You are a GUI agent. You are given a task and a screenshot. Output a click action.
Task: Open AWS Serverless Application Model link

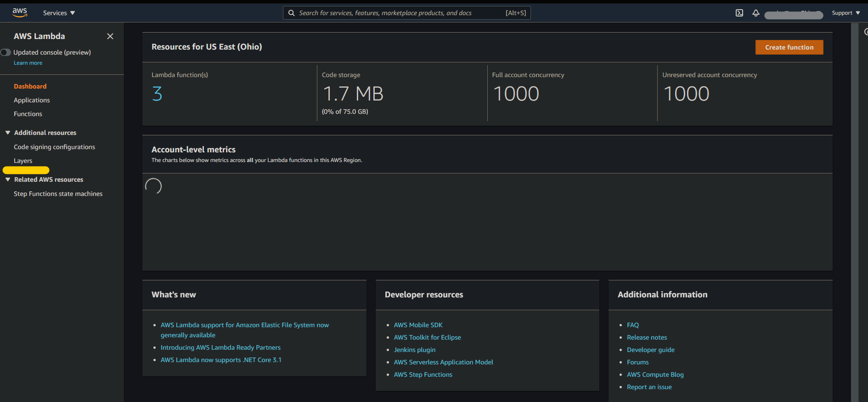444,362
